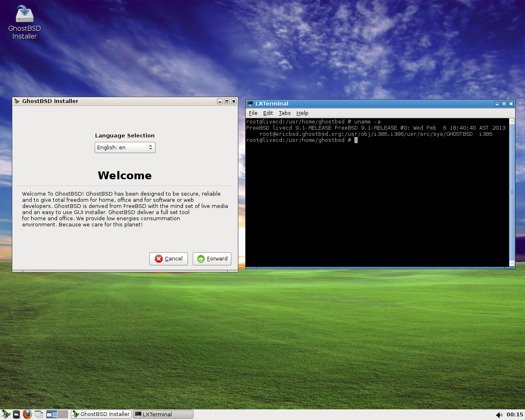
Task: Click the 'Welcome To GhostBSD!' paragraph
Action: (125, 209)
